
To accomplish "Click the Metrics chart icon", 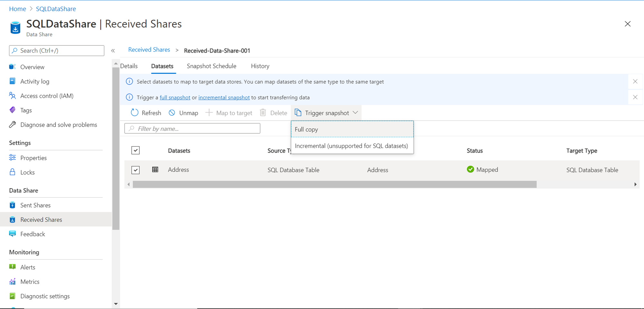I will click(13, 282).
